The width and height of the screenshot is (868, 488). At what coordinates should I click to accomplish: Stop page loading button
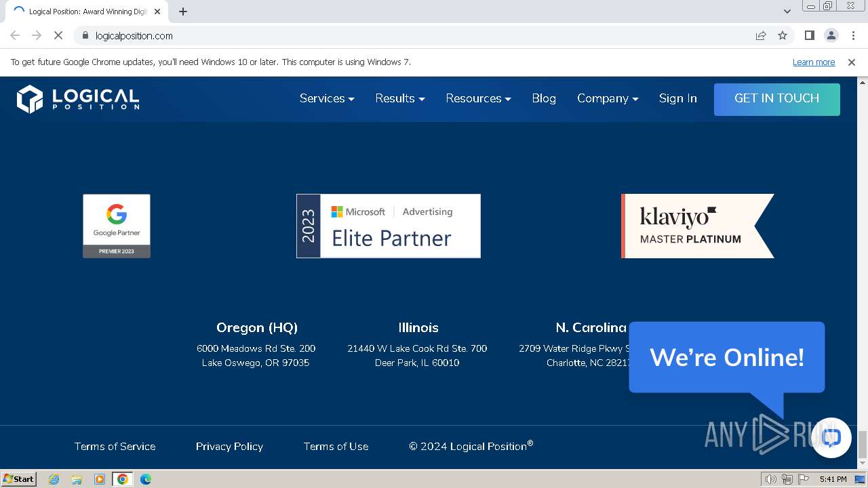[58, 35]
